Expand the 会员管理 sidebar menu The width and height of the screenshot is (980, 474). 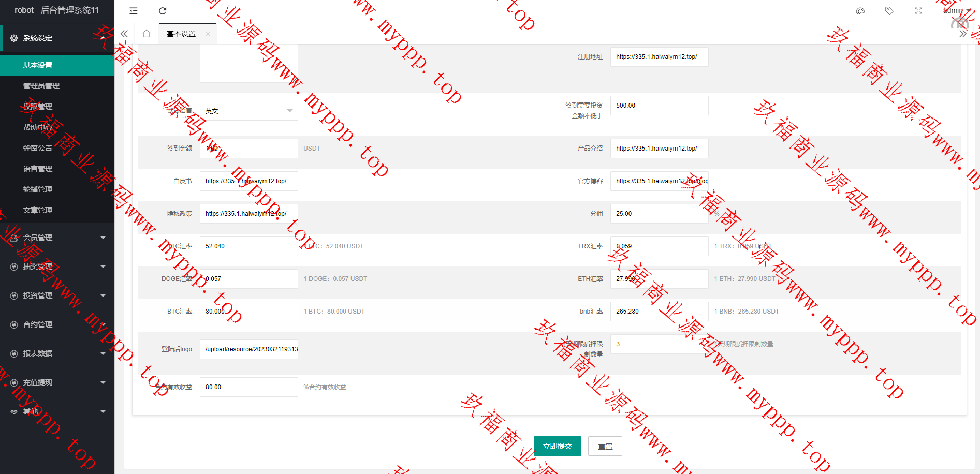click(x=57, y=238)
